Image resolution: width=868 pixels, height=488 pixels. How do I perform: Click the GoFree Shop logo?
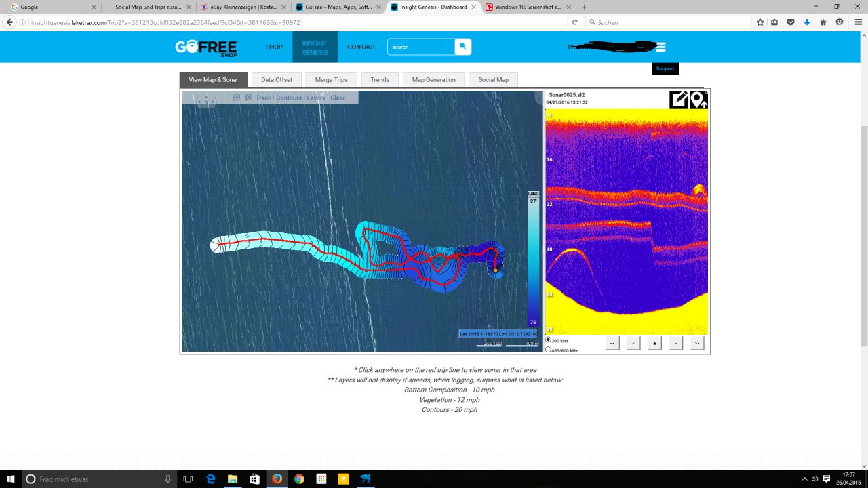coord(206,47)
